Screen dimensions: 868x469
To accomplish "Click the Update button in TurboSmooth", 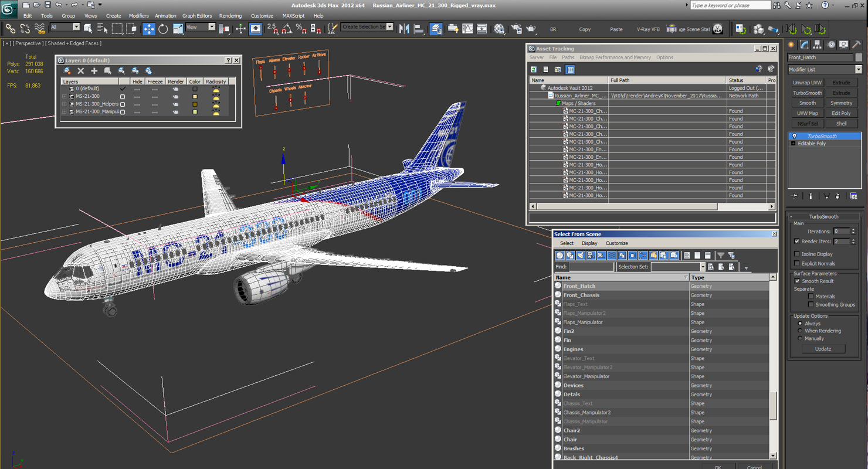I will 823,349.
